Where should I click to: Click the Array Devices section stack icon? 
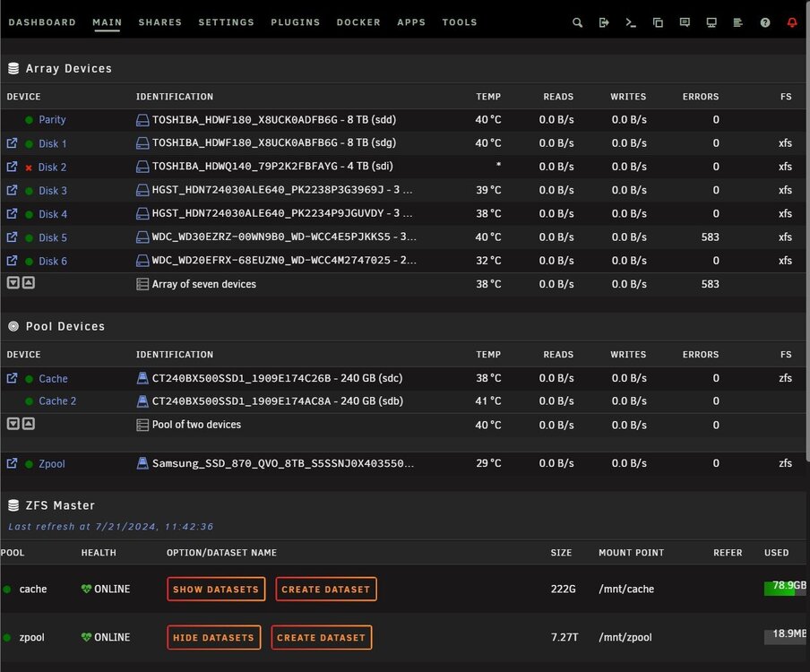(13, 68)
